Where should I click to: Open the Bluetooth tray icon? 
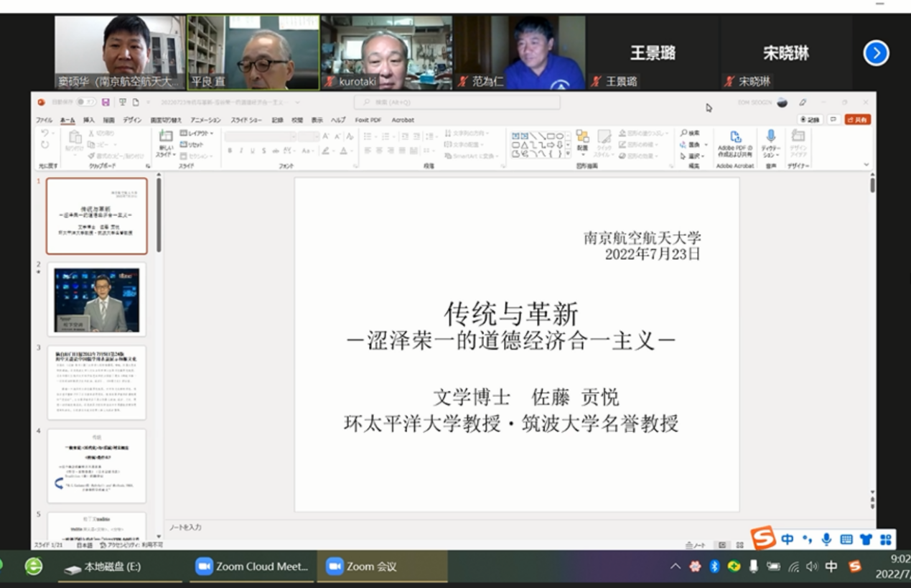click(x=714, y=566)
